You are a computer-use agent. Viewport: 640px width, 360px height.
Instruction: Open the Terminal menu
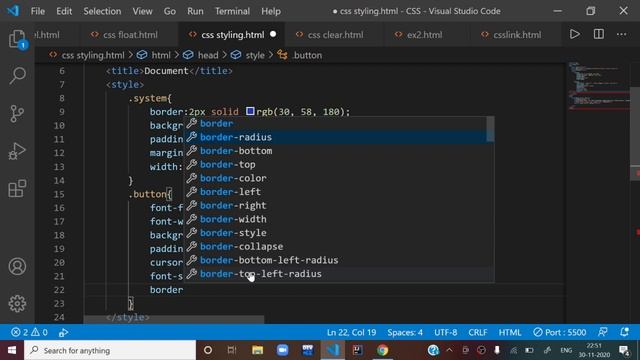pyautogui.click(x=232, y=11)
